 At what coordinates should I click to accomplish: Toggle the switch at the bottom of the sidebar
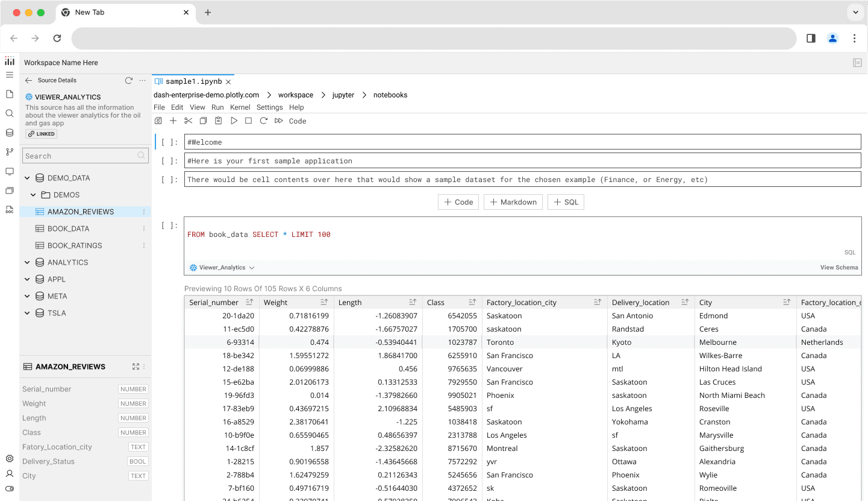pyautogui.click(x=10, y=488)
